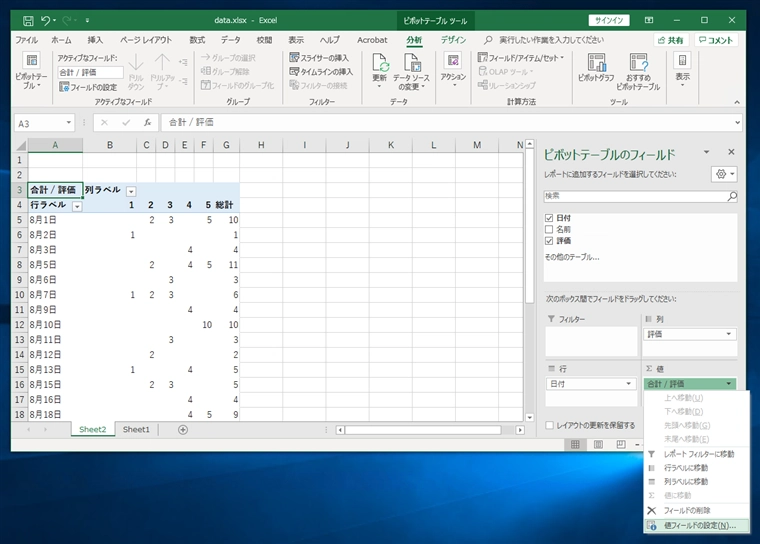This screenshot has width=760, height=544.
Task: Click Insert Slicer (スライサーの挿入)
Action: pos(321,58)
